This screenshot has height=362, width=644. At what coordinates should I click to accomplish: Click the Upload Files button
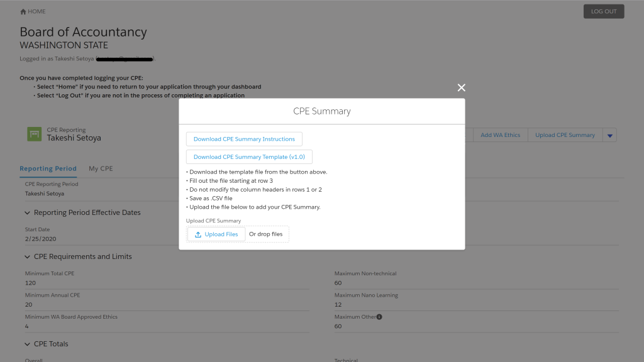click(216, 234)
